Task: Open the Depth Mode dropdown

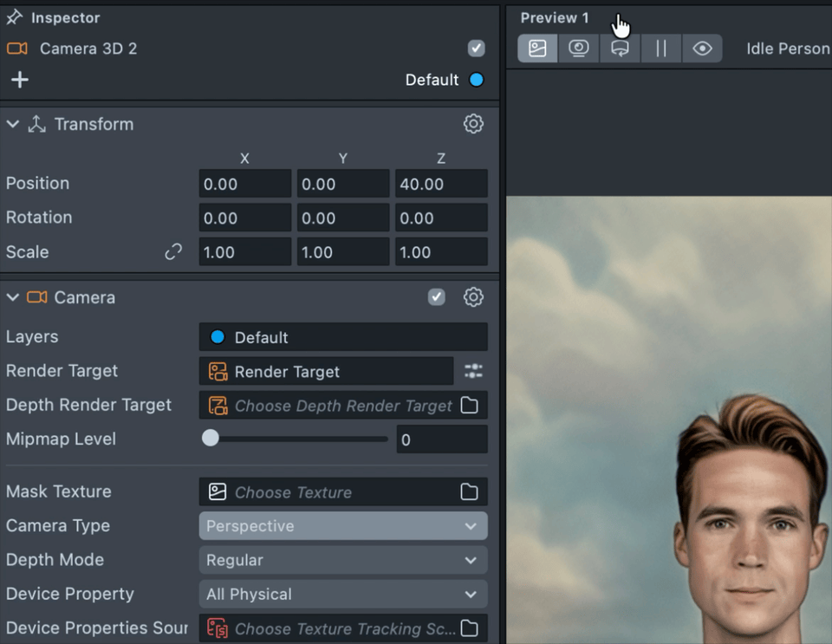Action: (x=342, y=560)
